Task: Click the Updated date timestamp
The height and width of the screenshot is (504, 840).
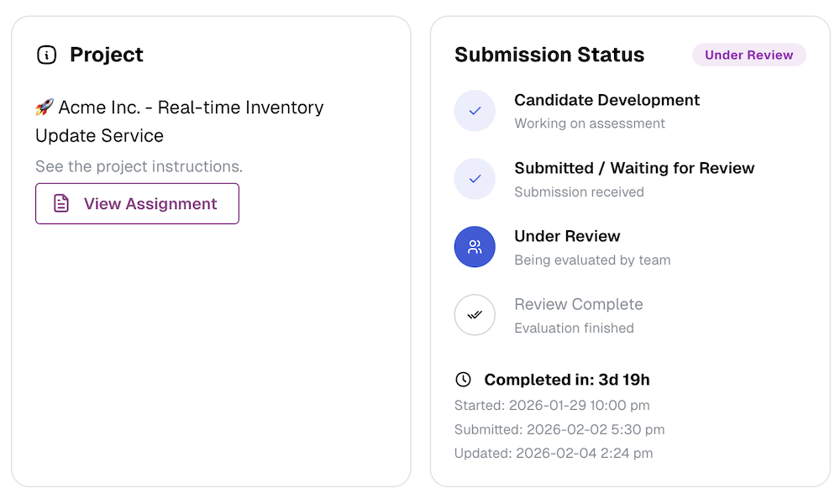Action: 554,454
